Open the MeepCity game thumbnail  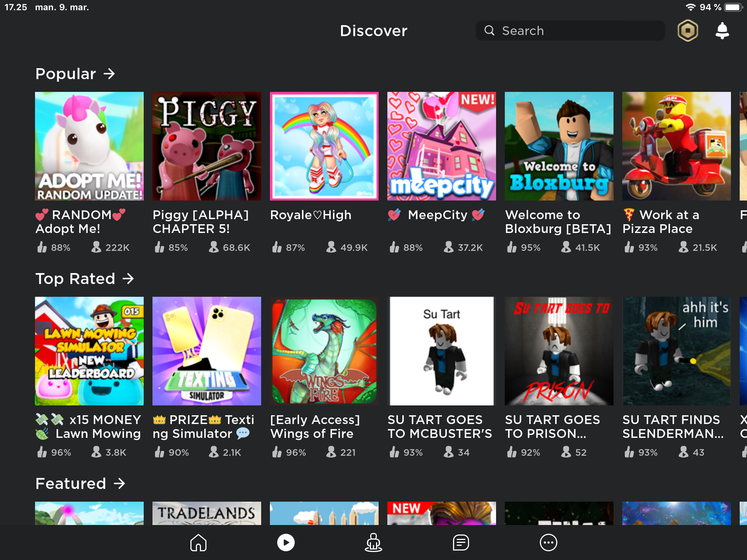tap(442, 146)
